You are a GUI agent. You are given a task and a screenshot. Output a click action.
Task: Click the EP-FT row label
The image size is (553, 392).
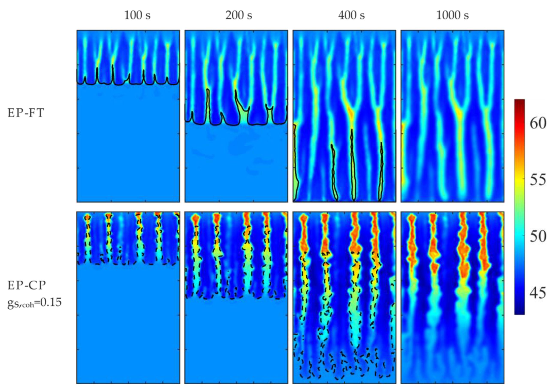[x=26, y=113]
